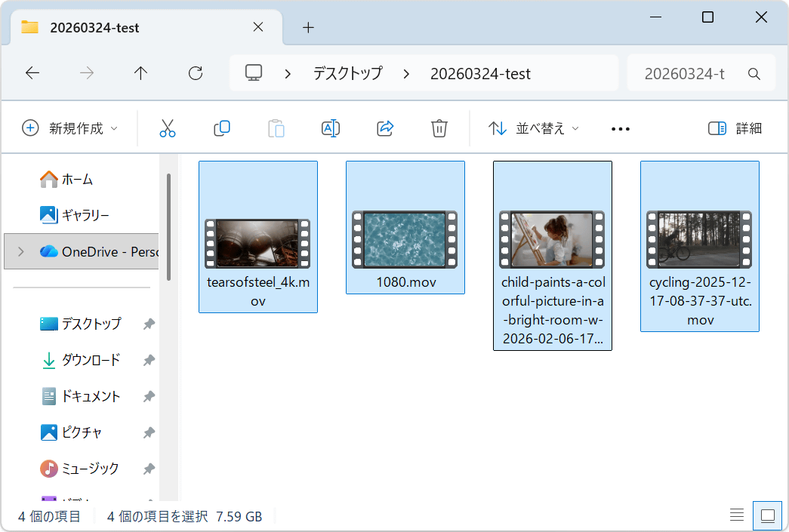This screenshot has height=532, width=789.
Task: Click the Delete trash can icon
Action: pos(439,128)
